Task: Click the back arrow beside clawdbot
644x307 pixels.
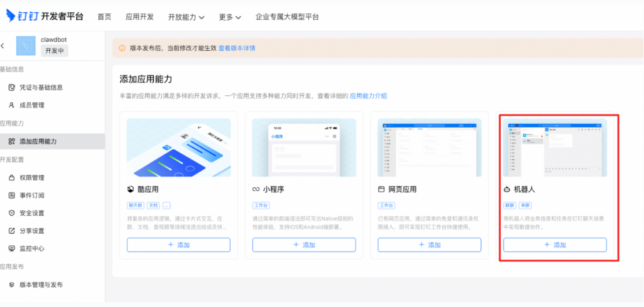Action: point(3,46)
